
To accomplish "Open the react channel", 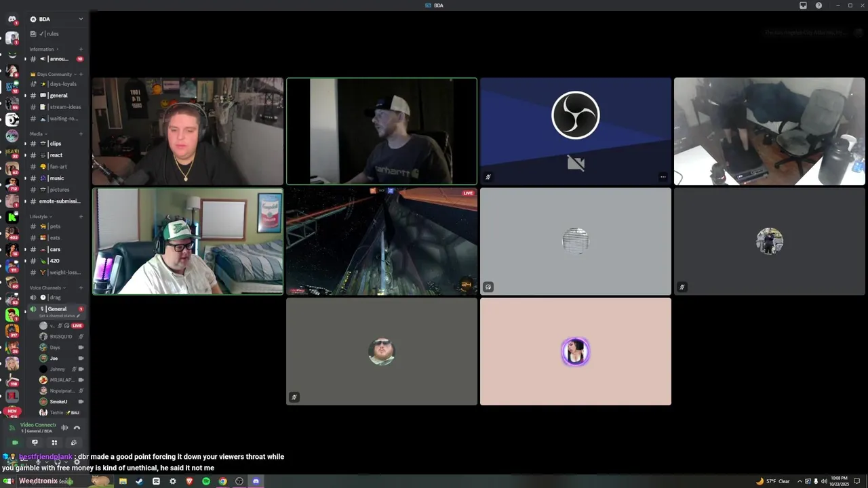I will pos(56,155).
